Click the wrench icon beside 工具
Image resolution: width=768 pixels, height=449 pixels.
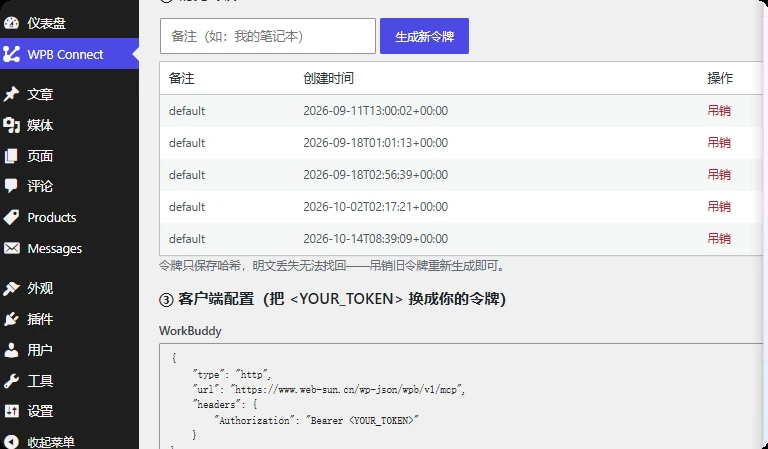11,380
